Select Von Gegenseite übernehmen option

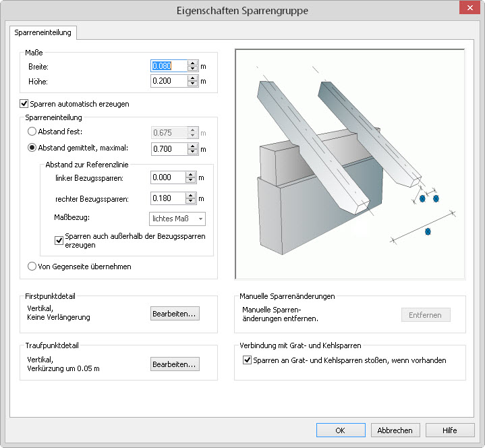coord(32,266)
